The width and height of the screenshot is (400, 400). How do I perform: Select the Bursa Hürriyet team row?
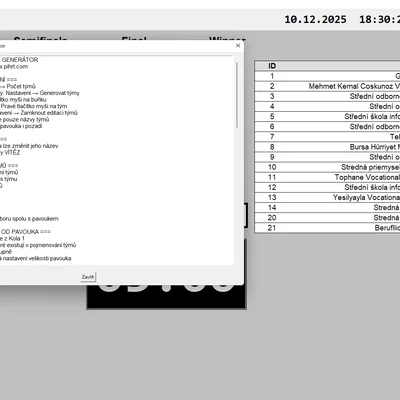coord(327,147)
